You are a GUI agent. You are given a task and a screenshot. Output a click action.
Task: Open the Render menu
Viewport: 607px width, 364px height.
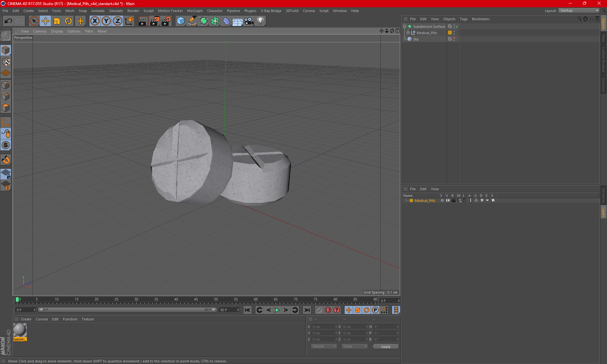click(133, 11)
